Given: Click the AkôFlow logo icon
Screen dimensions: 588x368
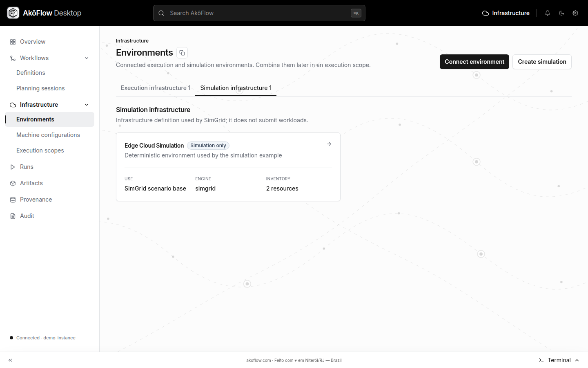Looking at the screenshot, I should [13, 13].
